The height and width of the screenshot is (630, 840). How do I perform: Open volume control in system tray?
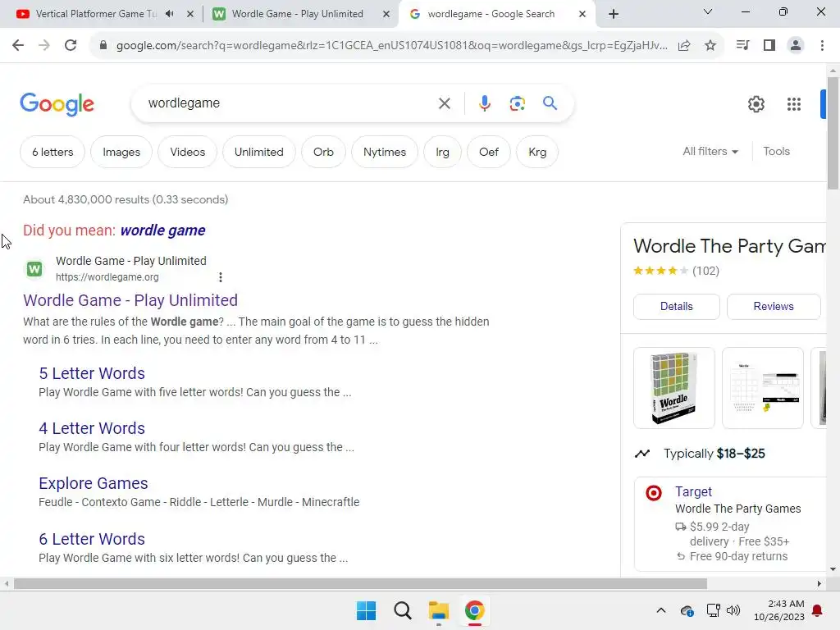pos(733,610)
